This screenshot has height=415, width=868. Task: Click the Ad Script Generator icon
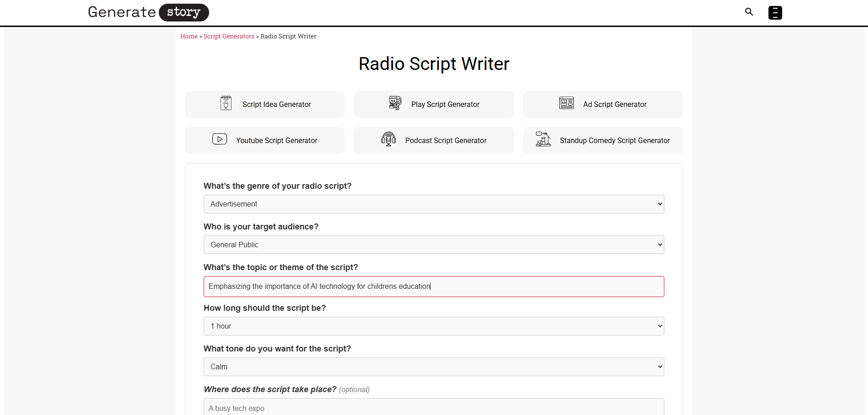click(567, 103)
